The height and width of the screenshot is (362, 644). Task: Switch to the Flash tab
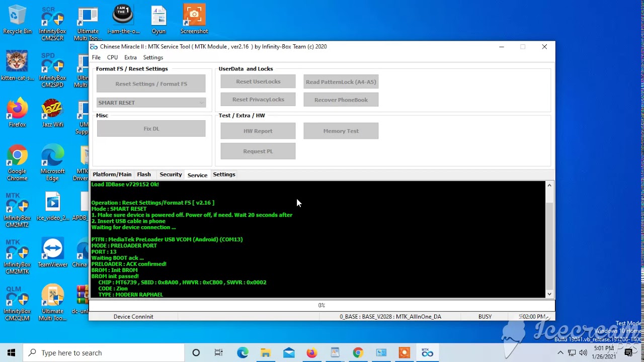(x=144, y=174)
